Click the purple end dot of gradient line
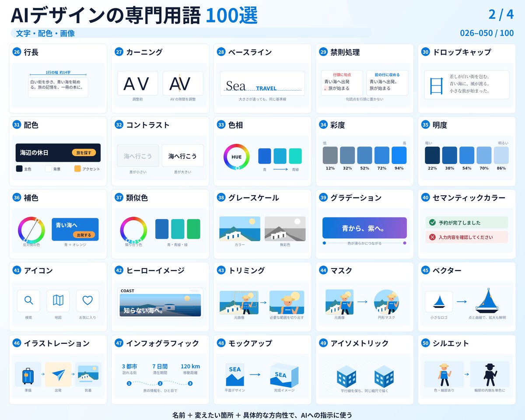525x420 pixels. coord(405,243)
